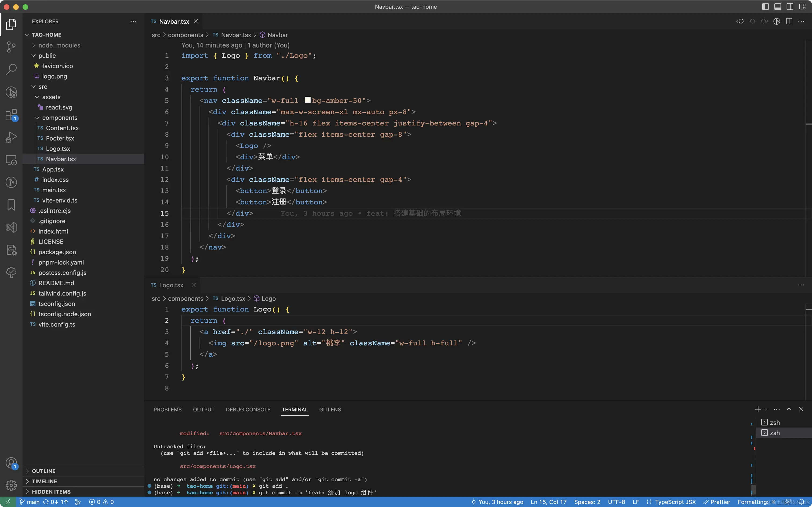Expand the node_modules folder
The image size is (812, 507).
(x=59, y=45)
